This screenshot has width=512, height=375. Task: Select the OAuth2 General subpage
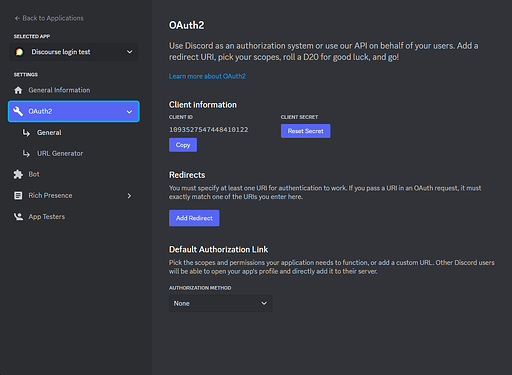(49, 133)
